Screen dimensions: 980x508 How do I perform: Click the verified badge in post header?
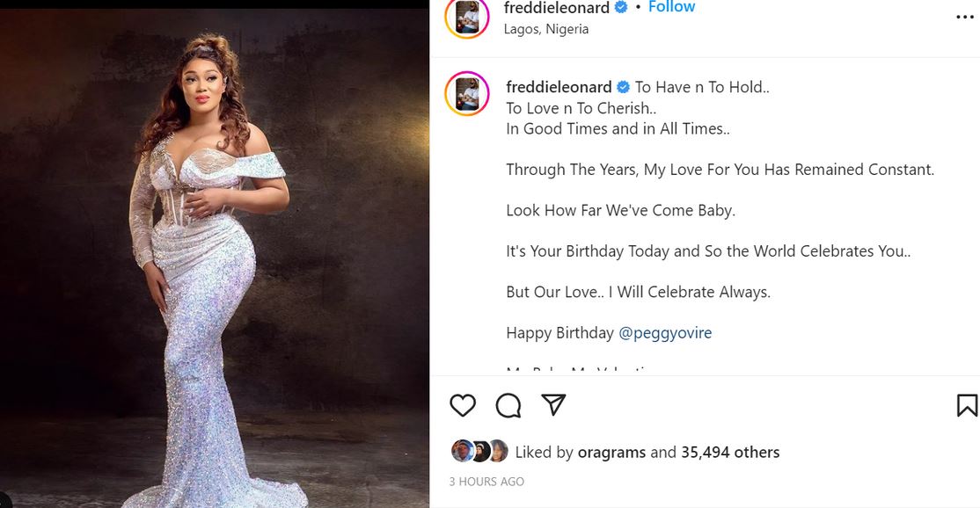pos(621,8)
